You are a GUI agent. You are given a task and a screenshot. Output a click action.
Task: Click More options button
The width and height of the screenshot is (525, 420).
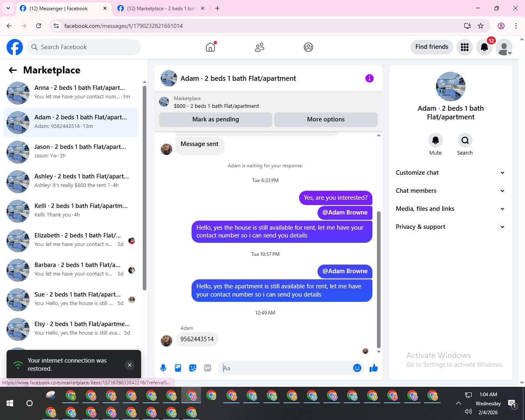(x=326, y=119)
